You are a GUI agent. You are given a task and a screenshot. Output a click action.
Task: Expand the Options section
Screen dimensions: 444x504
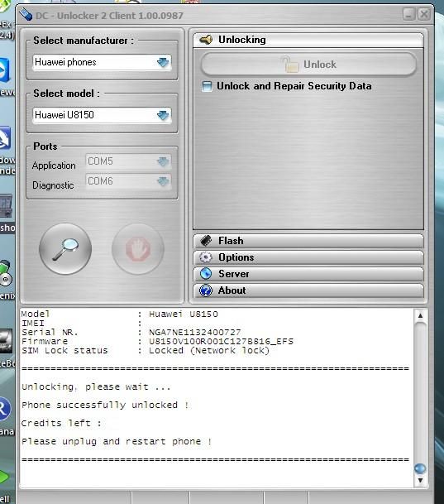pyautogui.click(x=308, y=257)
